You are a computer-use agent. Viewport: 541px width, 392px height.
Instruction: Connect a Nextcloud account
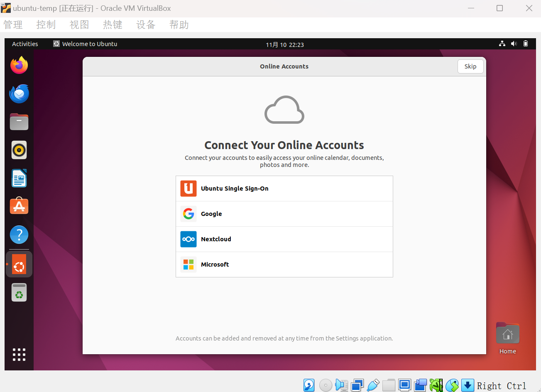[284, 239]
